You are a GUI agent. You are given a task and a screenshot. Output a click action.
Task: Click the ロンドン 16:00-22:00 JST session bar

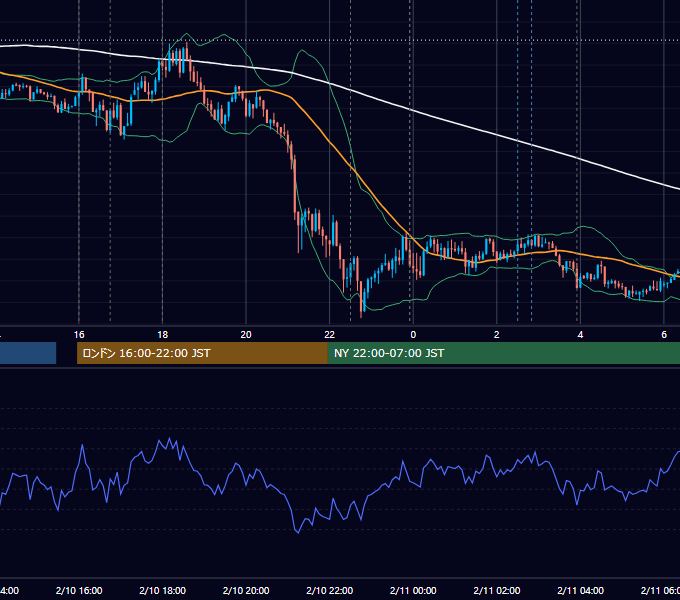(x=202, y=353)
